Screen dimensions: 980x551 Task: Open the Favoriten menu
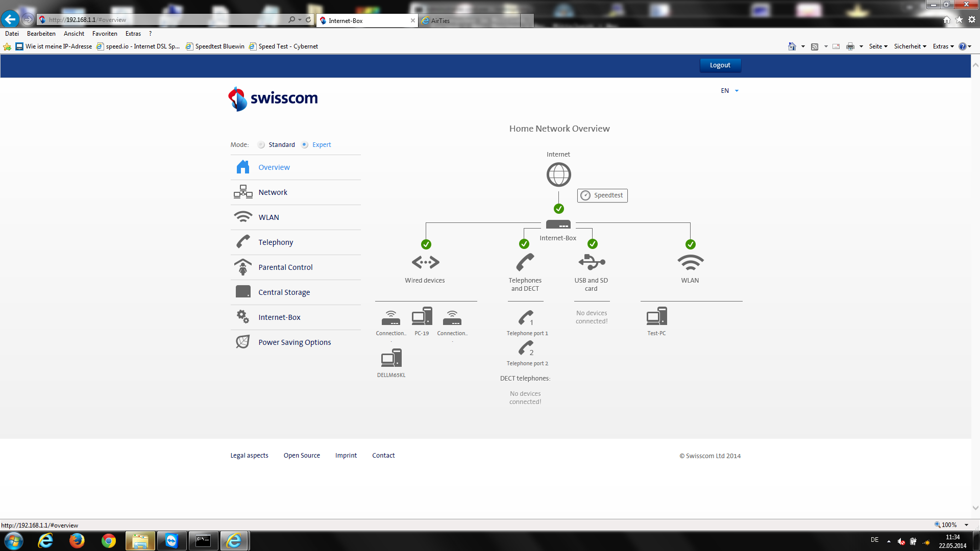click(x=105, y=34)
